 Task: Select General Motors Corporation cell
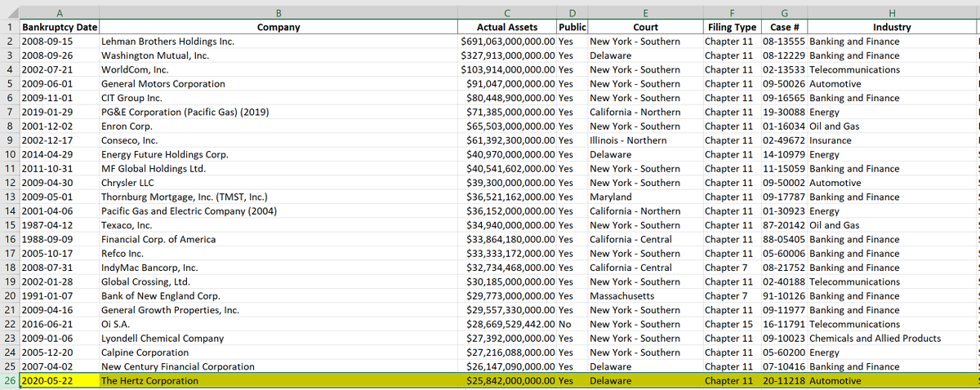278,83
